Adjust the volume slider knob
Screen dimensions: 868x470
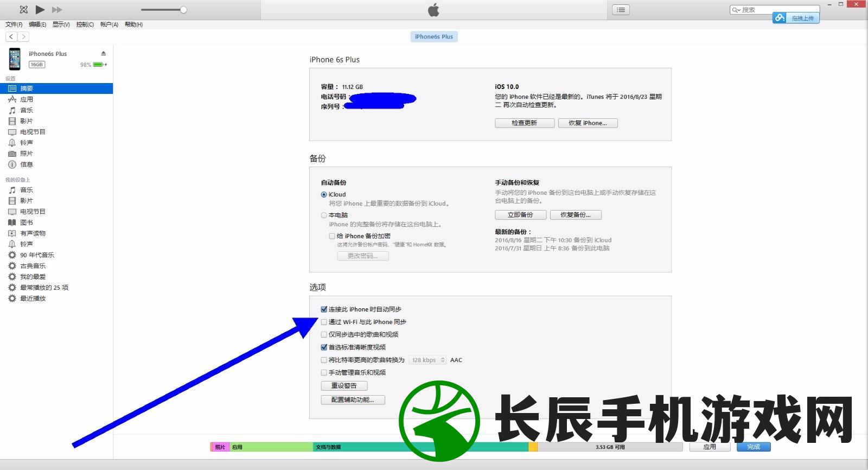tap(183, 10)
